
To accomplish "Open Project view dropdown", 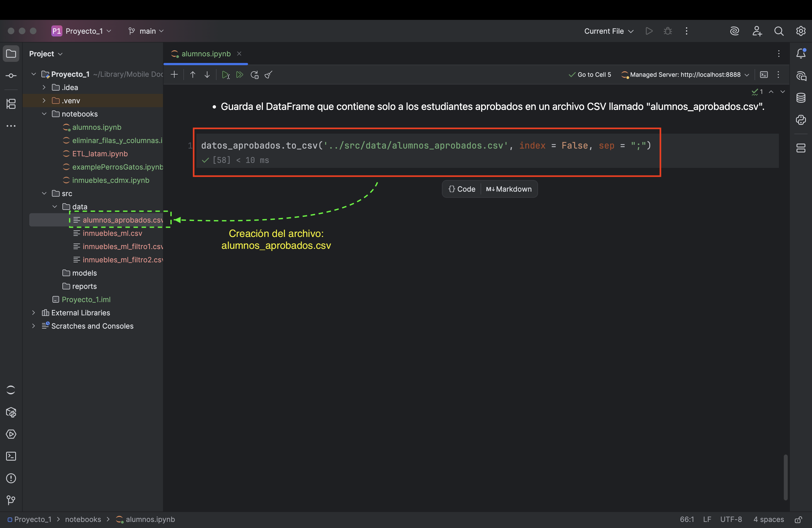I will click(x=46, y=54).
